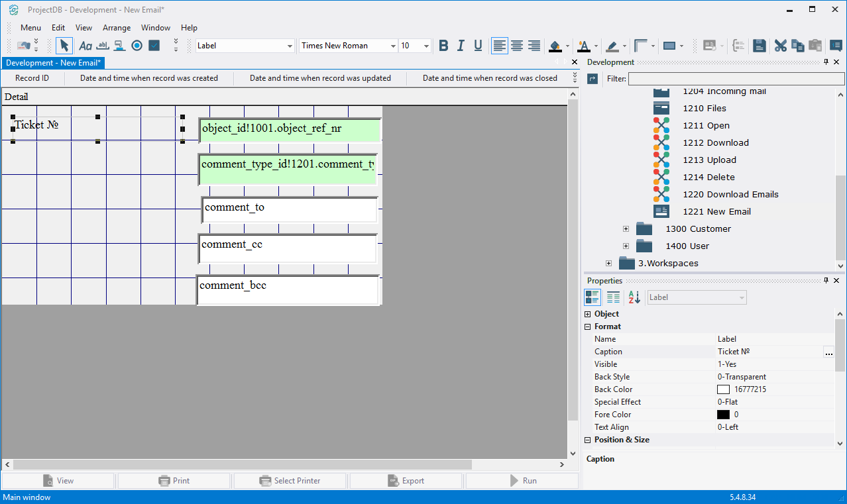Open the Window menu

tap(156, 28)
